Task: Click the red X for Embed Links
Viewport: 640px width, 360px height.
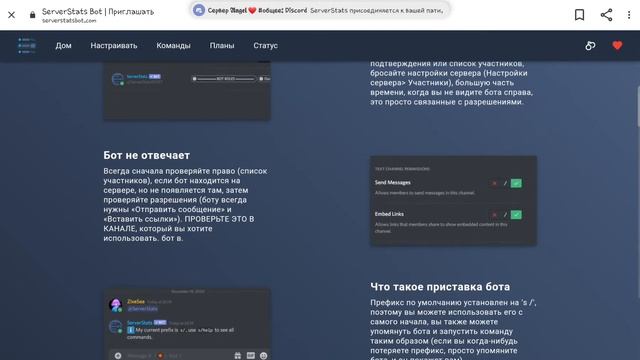Action: coord(495,215)
